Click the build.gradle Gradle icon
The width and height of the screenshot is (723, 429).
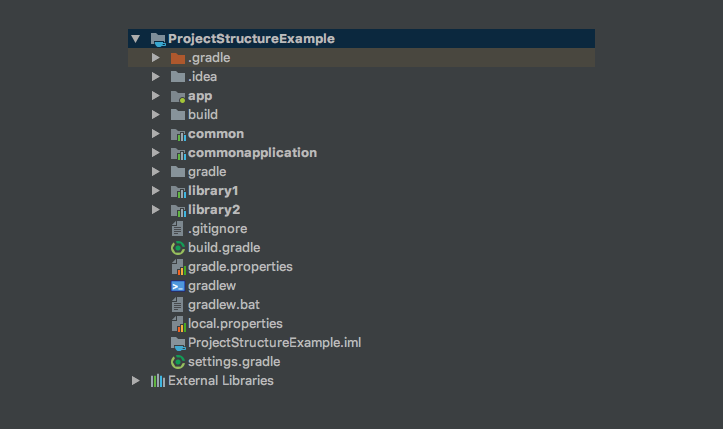coord(178,248)
